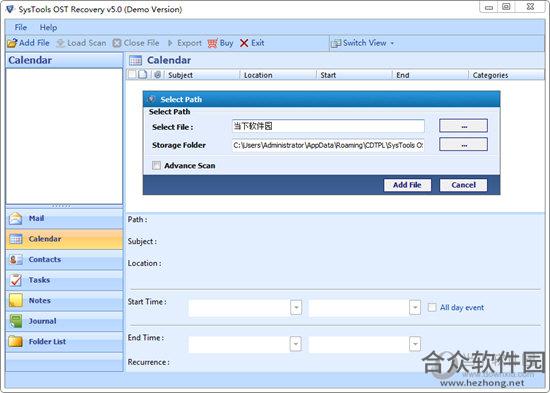The image size is (550, 393).
Task: Open the Contacts section icon
Action: coord(15,260)
